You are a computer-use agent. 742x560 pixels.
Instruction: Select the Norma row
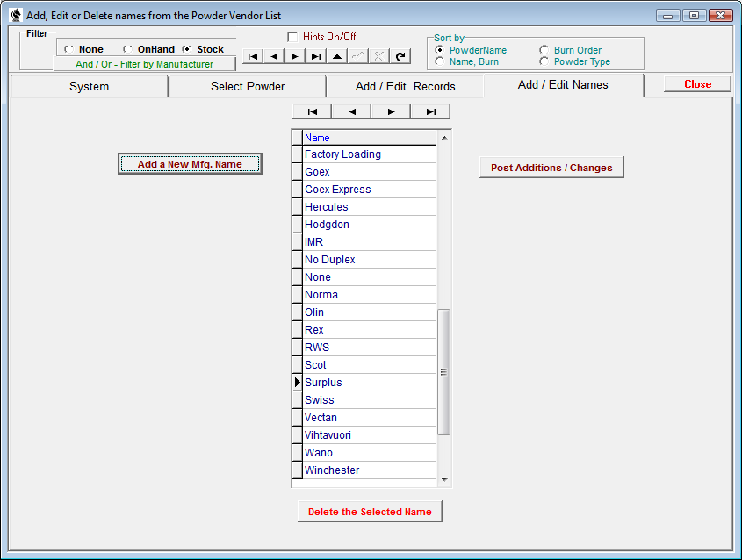point(369,295)
